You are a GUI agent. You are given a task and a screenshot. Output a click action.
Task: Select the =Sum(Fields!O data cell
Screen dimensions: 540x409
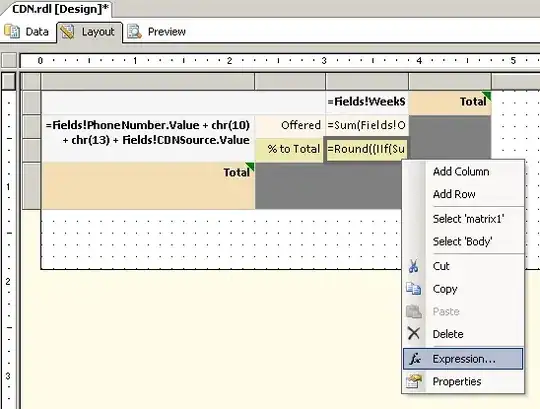pyautogui.click(x=367, y=126)
